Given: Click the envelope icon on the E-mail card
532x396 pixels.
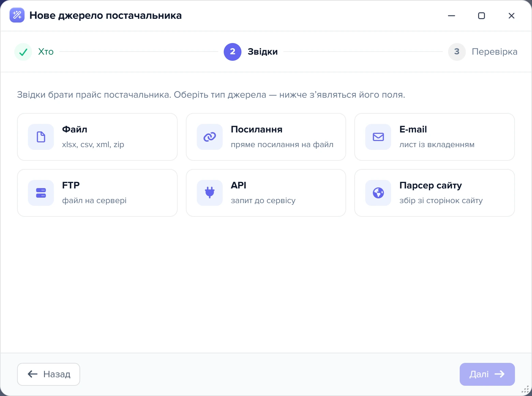Looking at the screenshot, I should (378, 137).
